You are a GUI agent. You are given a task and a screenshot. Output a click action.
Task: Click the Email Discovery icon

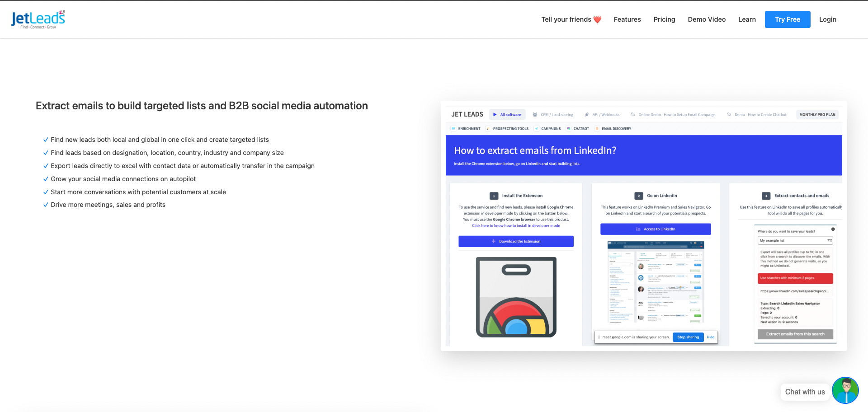[597, 129]
